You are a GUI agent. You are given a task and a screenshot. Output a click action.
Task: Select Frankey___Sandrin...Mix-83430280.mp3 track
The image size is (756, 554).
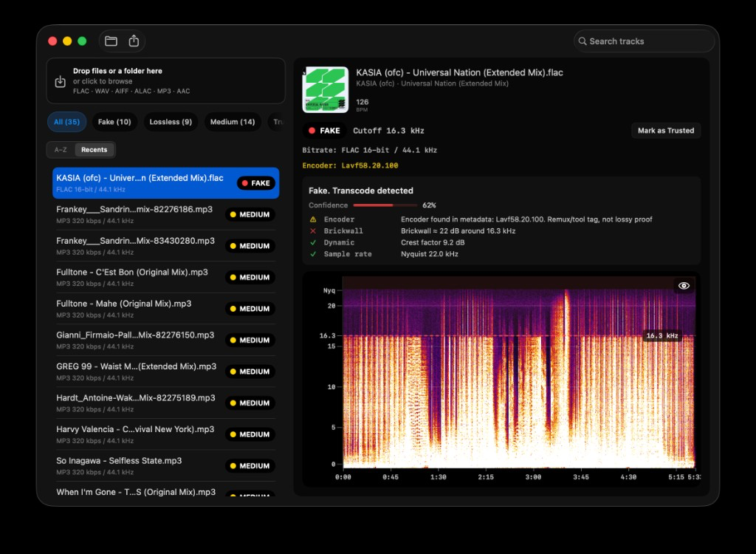click(x=166, y=246)
